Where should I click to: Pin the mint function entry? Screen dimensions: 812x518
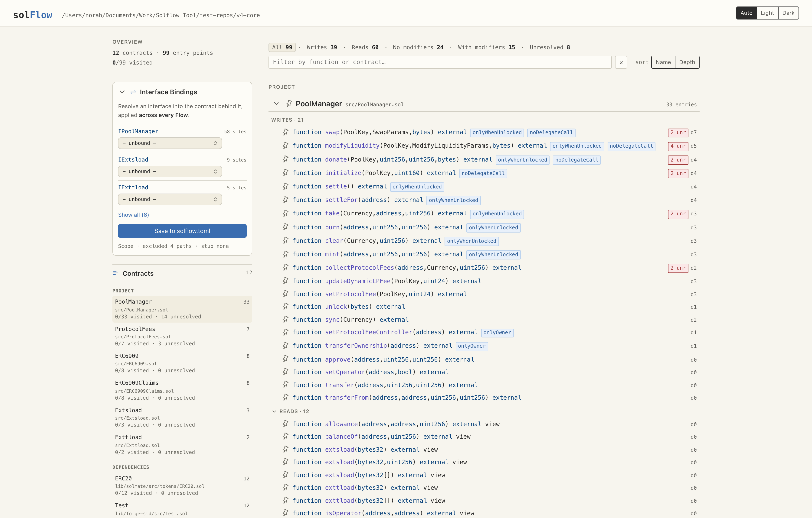click(x=286, y=254)
